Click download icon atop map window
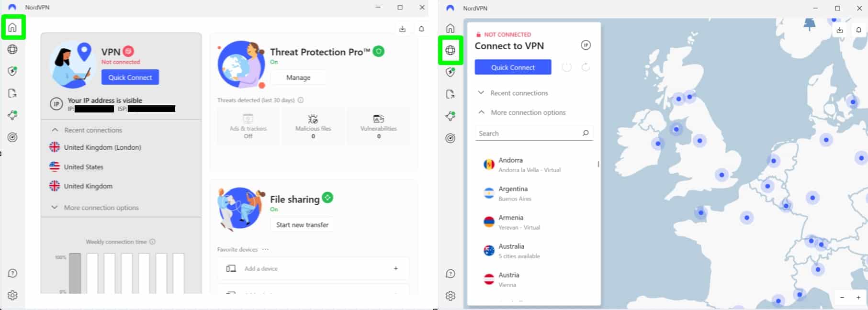Viewport: 868px width, 310px height. (x=840, y=30)
